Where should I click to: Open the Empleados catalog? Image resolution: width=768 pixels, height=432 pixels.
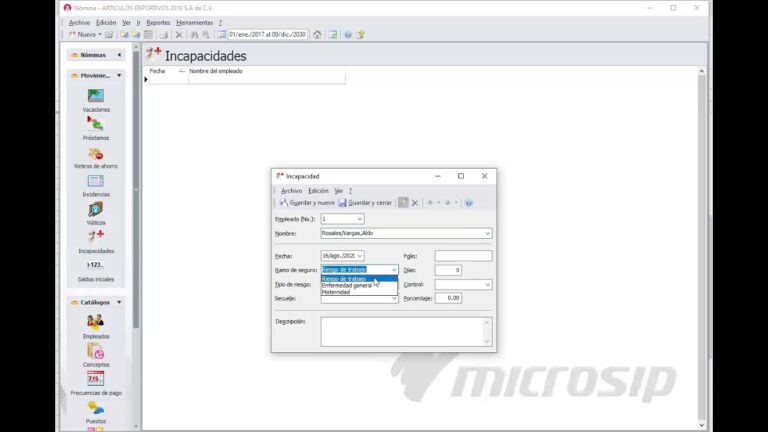coord(96,327)
